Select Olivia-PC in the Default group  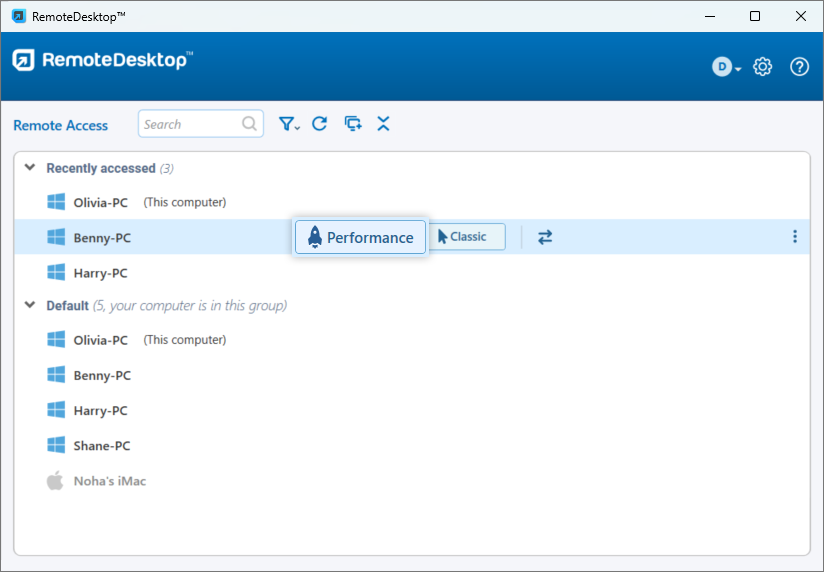100,340
